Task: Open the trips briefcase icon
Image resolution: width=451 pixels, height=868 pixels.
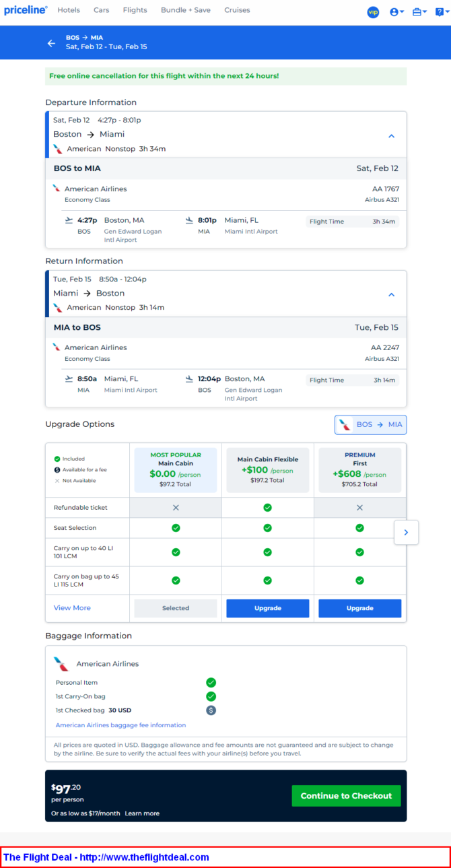Action: pos(419,12)
